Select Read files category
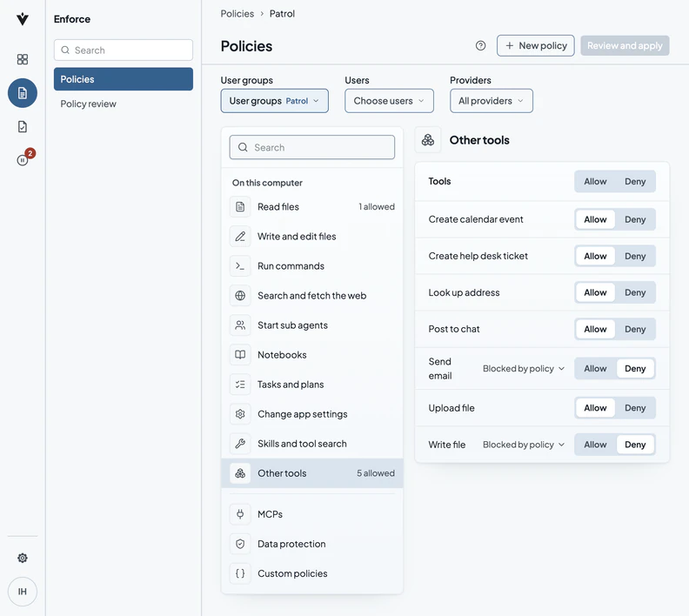Screen dimensions: 689x616 (x=312, y=207)
